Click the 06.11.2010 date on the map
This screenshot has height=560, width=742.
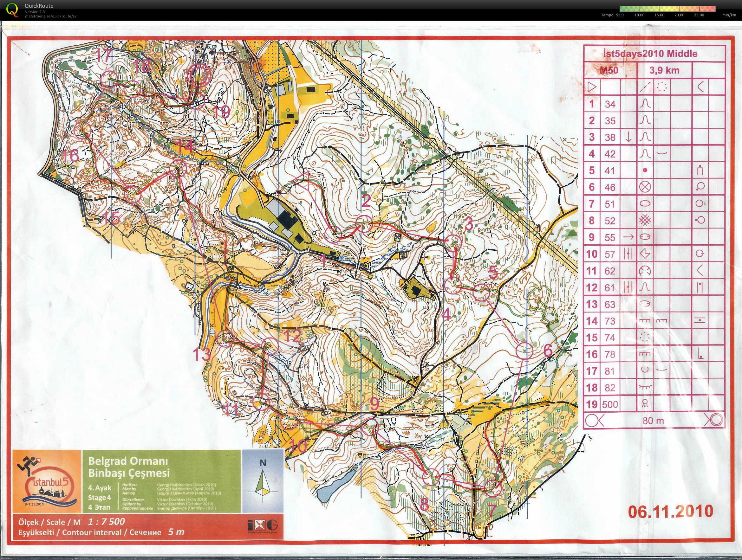[671, 512]
